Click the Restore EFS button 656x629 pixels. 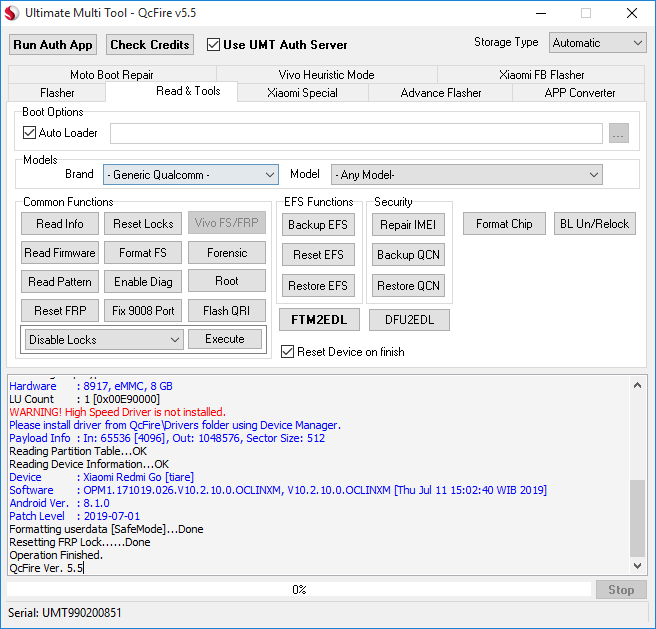pyautogui.click(x=318, y=285)
